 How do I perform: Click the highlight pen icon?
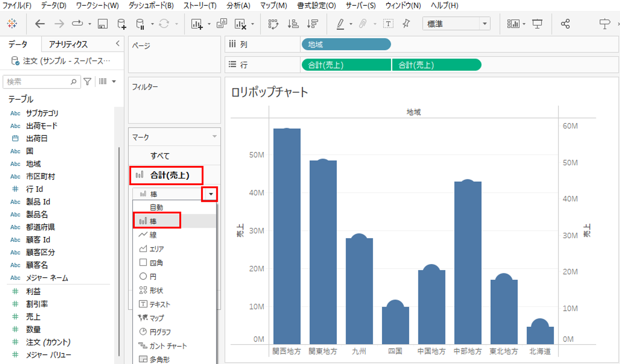(x=340, y=24)
